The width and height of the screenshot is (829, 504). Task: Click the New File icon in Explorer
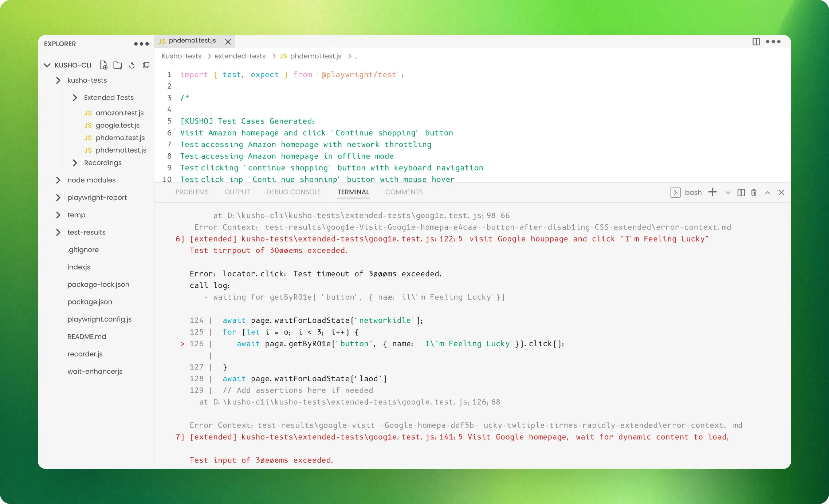103,65
